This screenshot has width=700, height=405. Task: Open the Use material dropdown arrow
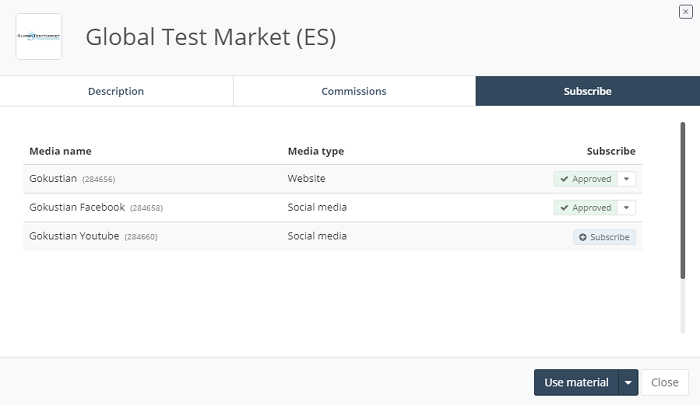(628, 382)
